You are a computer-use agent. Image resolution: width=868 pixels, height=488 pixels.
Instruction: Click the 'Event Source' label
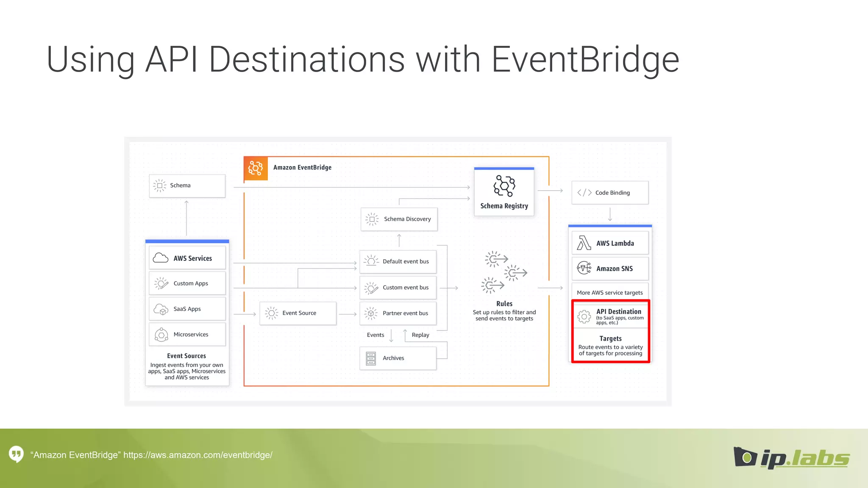pyautogui.click(x=299, y=313)
